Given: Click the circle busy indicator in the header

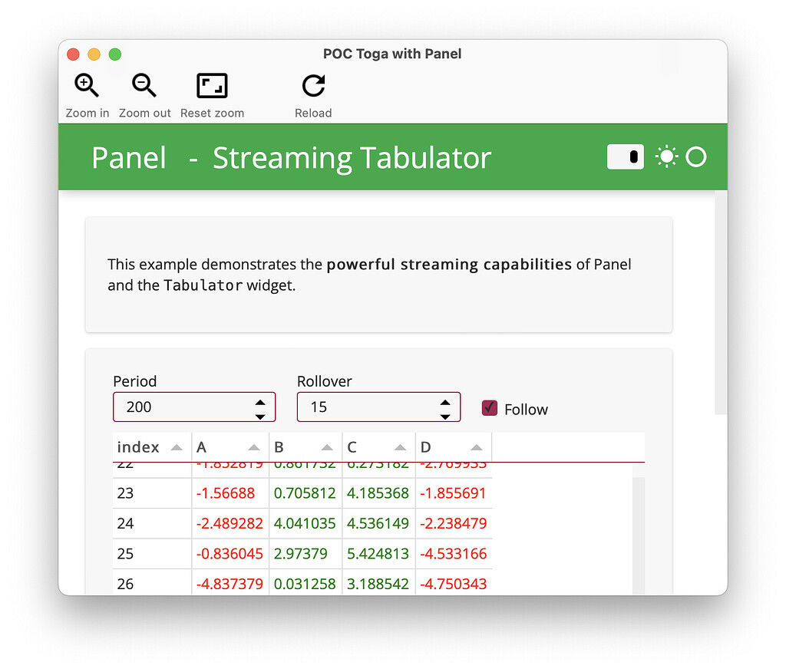Looking at the screenshot, I should coord(695,156).
